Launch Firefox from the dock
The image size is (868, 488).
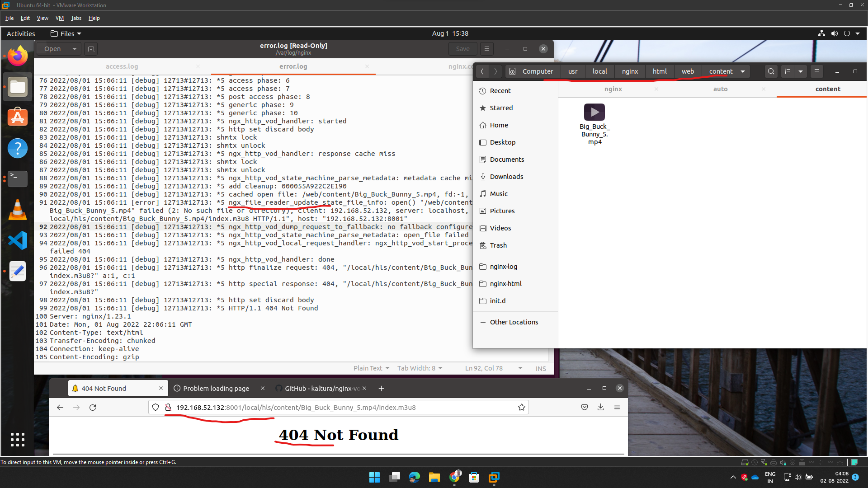[18, 55]
